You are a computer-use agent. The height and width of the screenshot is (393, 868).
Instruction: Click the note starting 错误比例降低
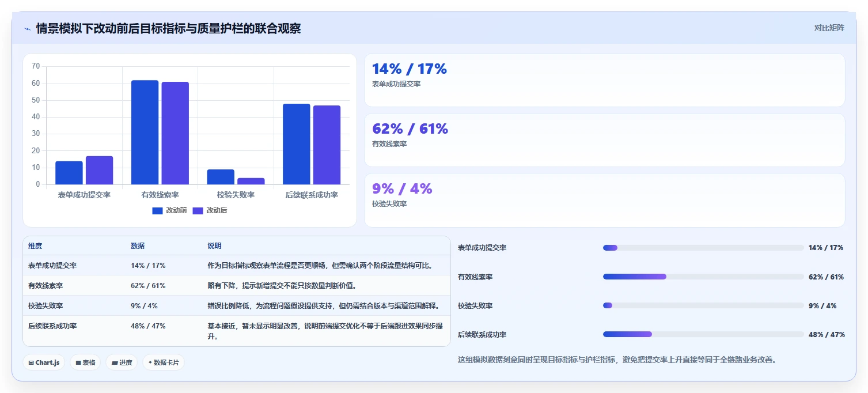323,306
